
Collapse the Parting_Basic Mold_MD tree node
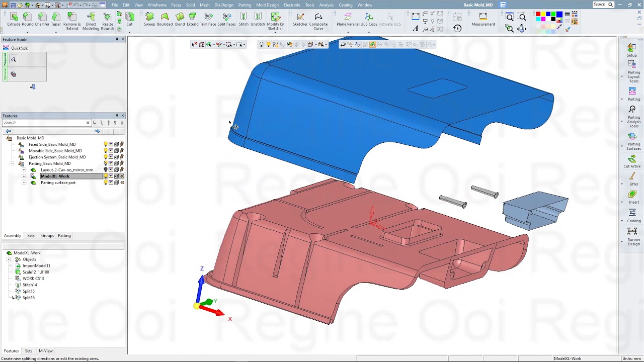(x=12, y=163)
